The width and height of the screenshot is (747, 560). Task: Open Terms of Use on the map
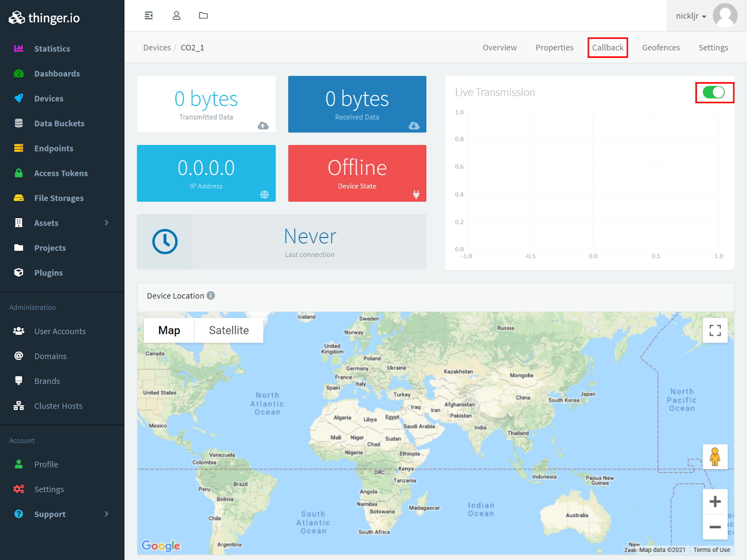click(712, 550)
